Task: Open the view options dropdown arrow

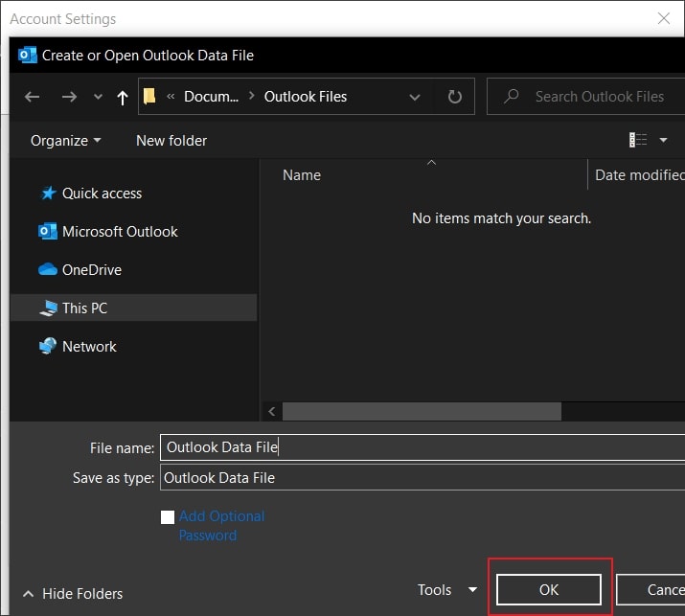Action: point(663,140)
